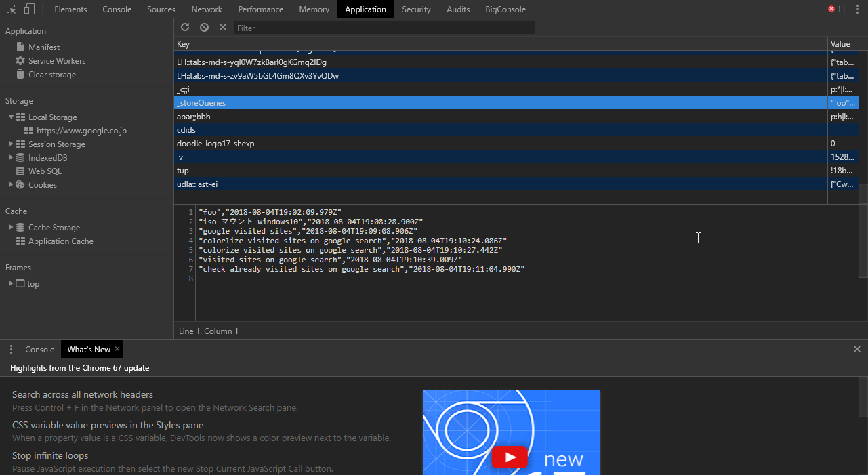
Task: Switch to the Network tab
Action: tap(207, 9)
